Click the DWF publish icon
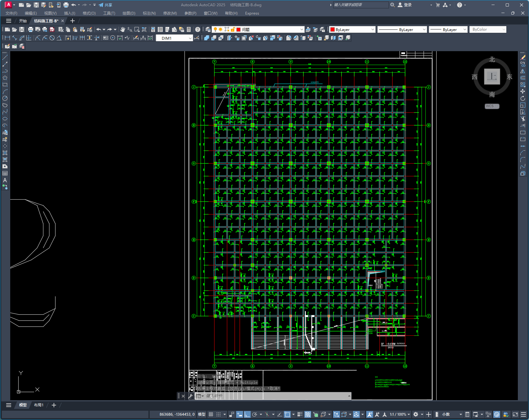The width and height of the screenshot is (529, 420). pos(52,29)
